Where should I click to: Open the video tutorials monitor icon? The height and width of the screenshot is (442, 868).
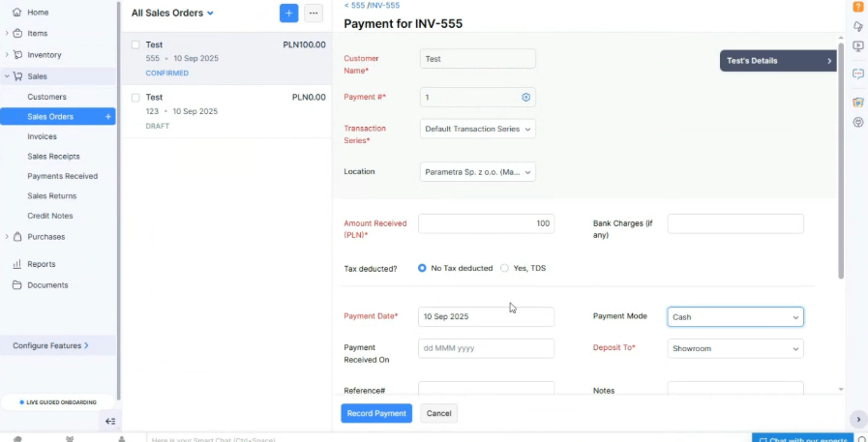pyautogui.click(x=857, y=47)
